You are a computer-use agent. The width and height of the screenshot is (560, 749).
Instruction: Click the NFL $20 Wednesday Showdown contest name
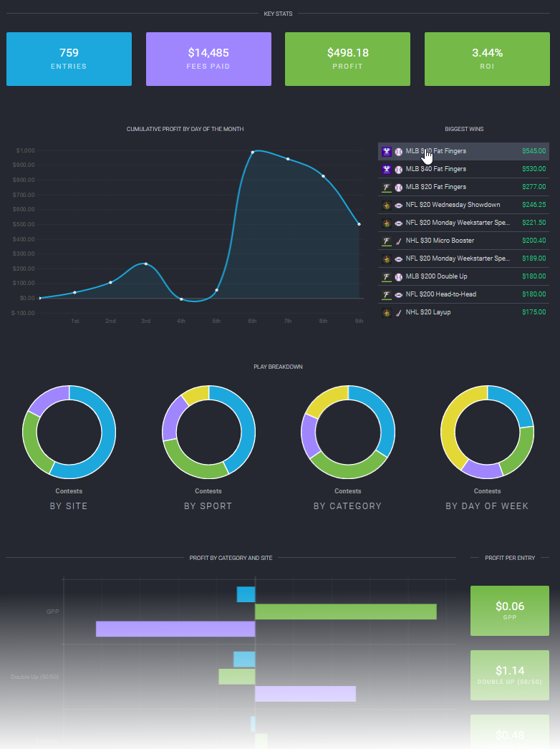tap(453, 205)
